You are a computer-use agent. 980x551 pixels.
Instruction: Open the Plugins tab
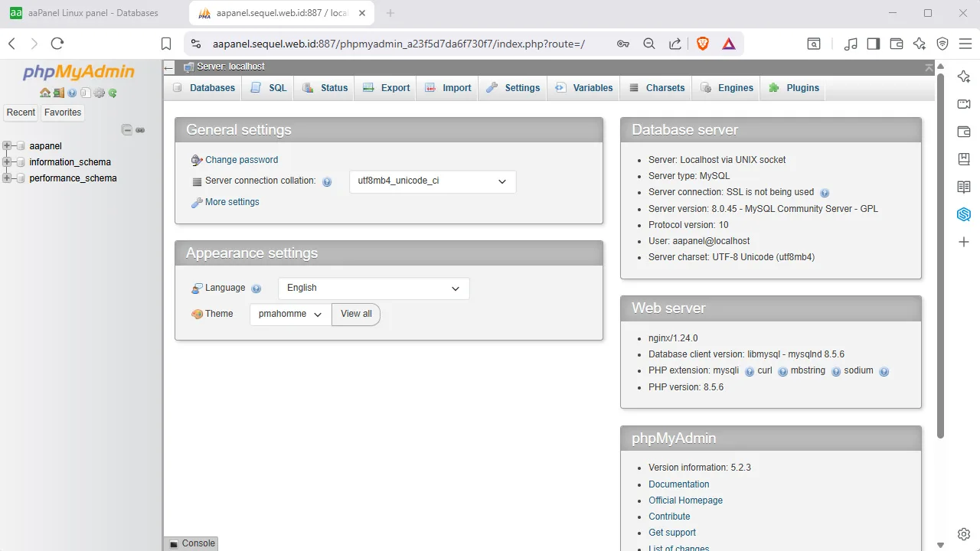794,88
